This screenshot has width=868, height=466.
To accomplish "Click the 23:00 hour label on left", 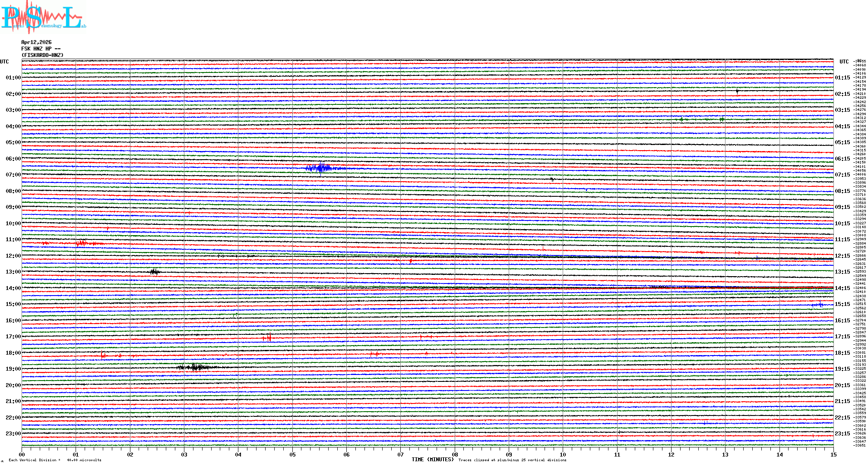I will point(13,434).
